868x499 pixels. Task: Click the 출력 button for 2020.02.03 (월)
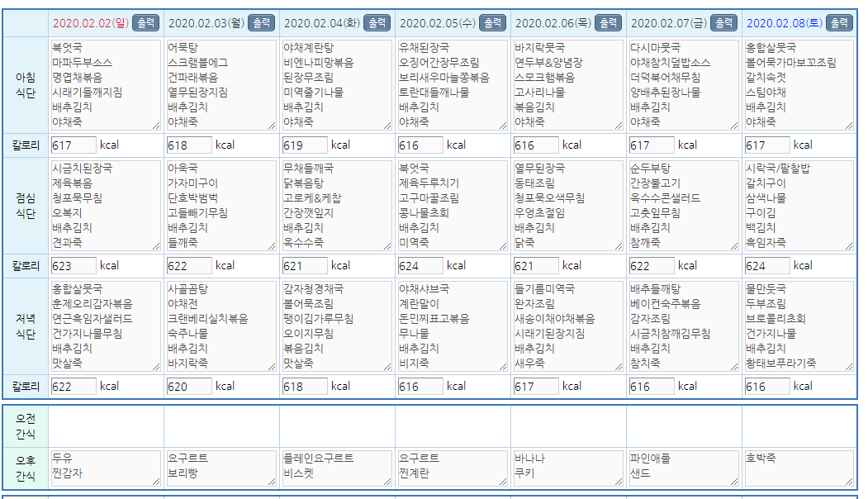click(x=261, y=22)
